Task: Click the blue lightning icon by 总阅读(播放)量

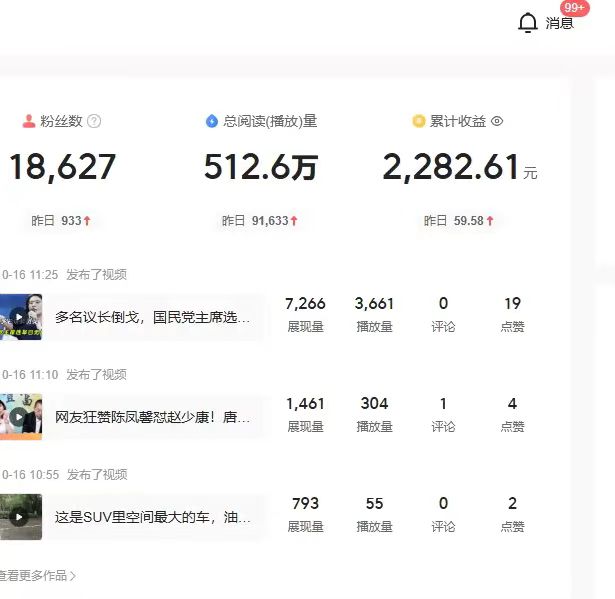Action: point(211,121)
